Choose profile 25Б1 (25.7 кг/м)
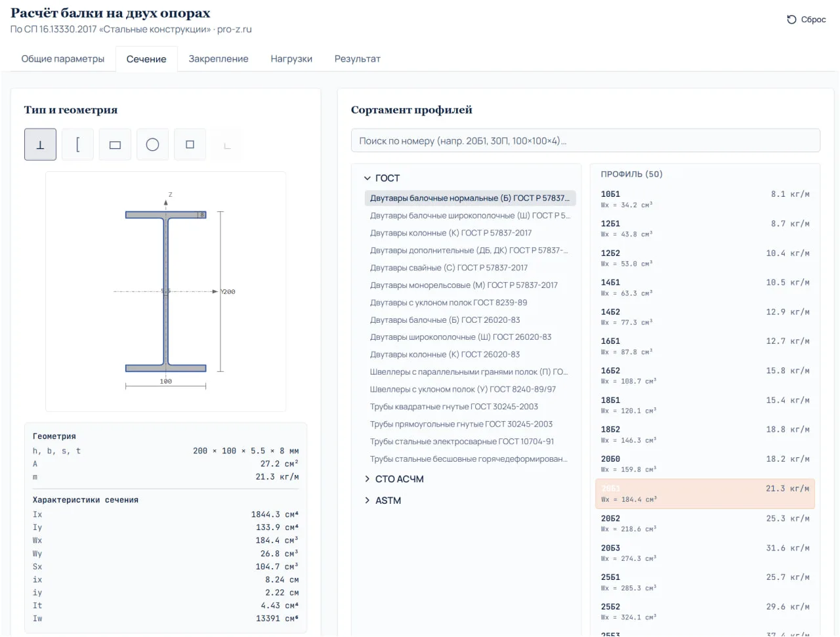This screenshot has height=637, width=840. 705,582
